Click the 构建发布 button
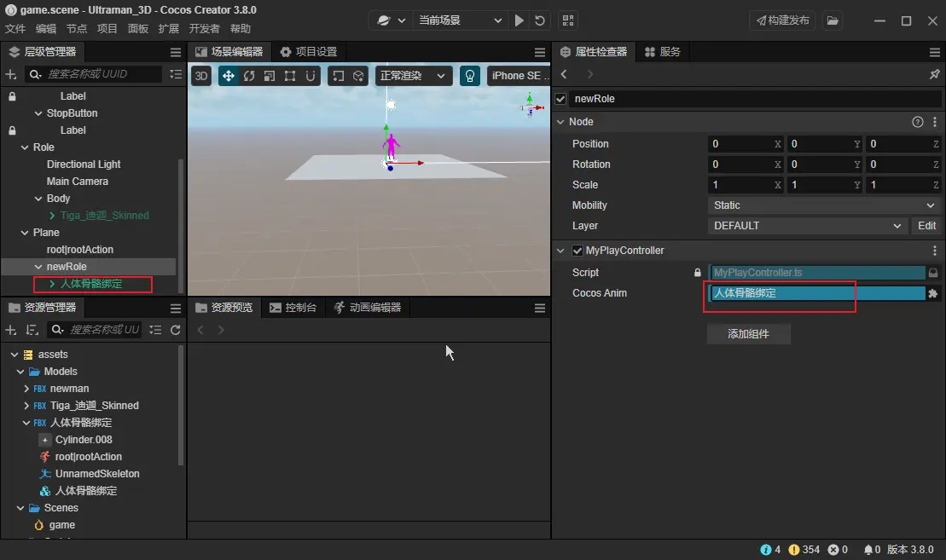 coord(782,20)
